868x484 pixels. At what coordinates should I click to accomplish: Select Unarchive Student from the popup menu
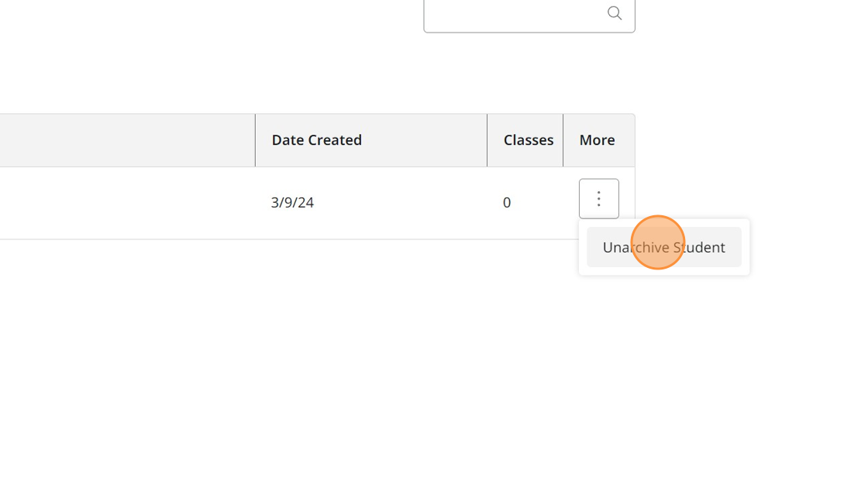[x=663, y=248]
